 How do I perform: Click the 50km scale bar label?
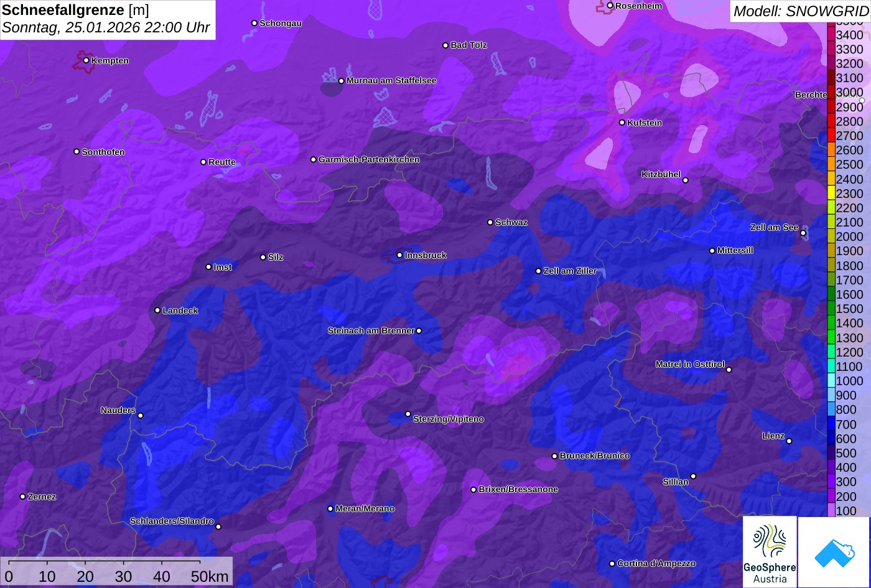tap(210, 576)
